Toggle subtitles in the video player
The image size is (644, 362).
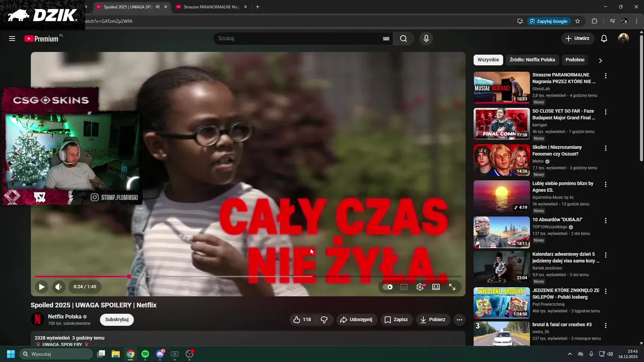pos(404,287)
